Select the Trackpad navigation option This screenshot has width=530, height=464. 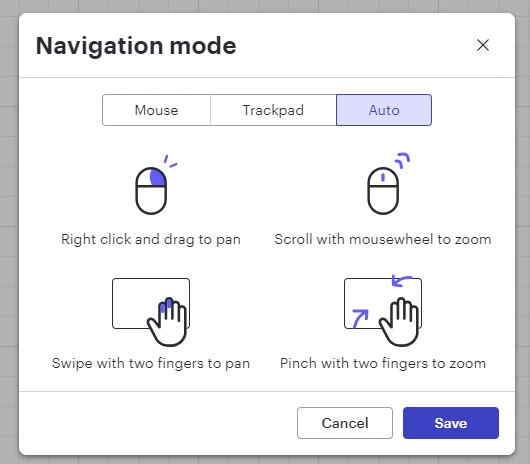pos(273,110)
